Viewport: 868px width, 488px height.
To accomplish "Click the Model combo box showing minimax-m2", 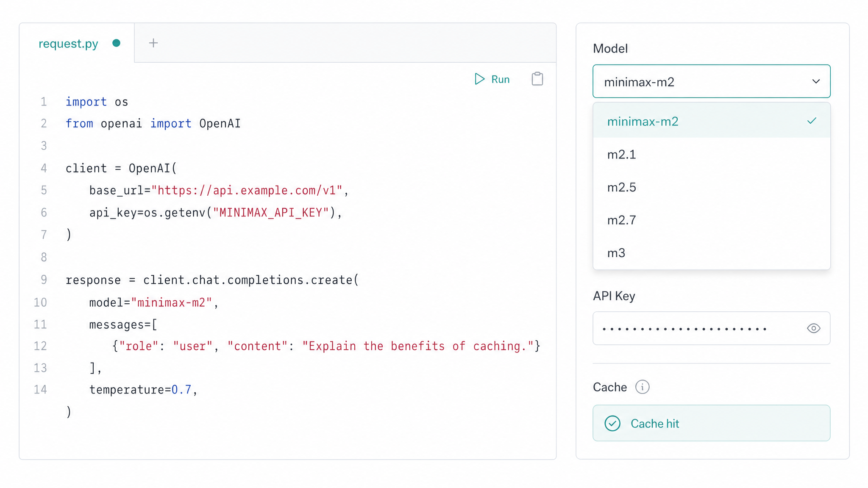I will [x=711, y=81].
